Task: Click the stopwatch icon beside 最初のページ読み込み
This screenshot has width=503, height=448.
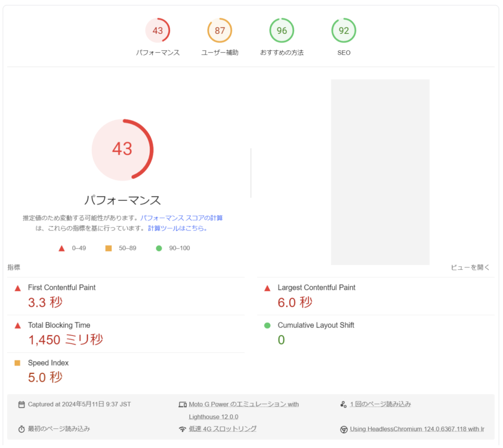Action: click(x=21, y=429)
